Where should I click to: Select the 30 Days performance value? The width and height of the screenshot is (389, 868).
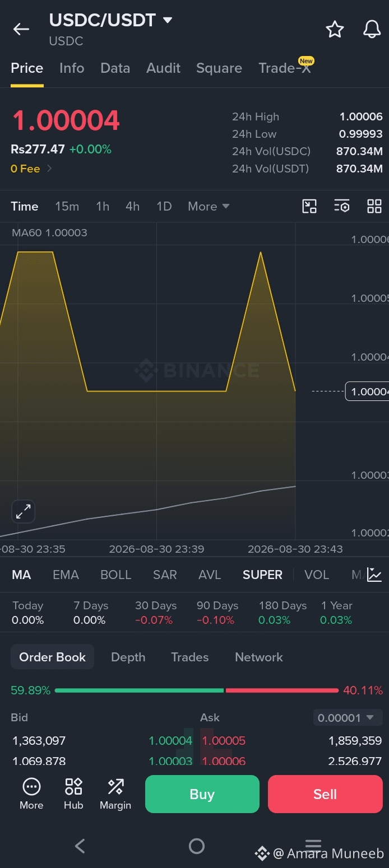[154, 620]
